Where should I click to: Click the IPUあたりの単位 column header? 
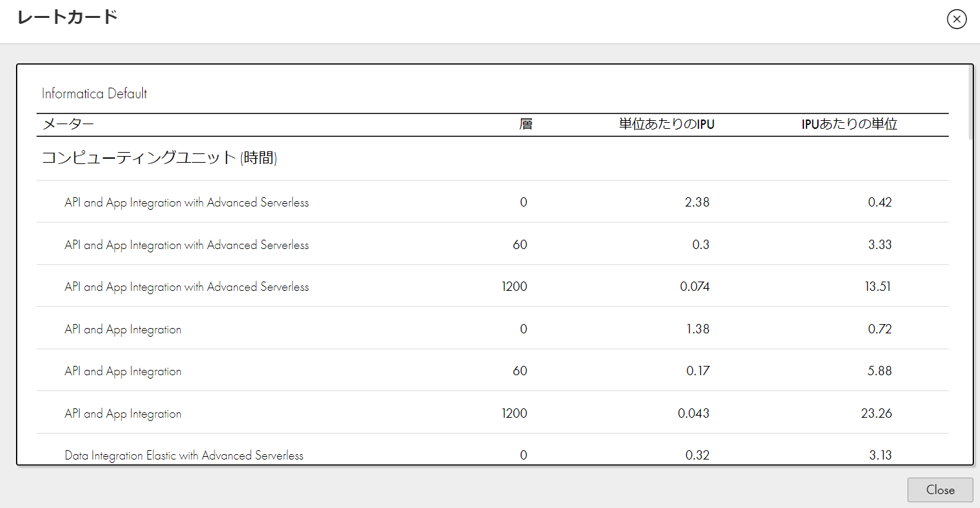[850, 124]
